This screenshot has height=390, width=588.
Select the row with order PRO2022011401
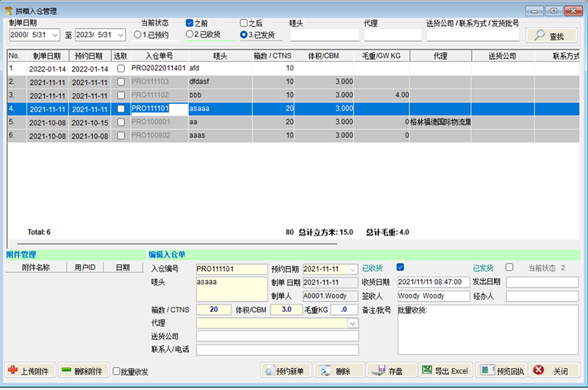point(158,68)
